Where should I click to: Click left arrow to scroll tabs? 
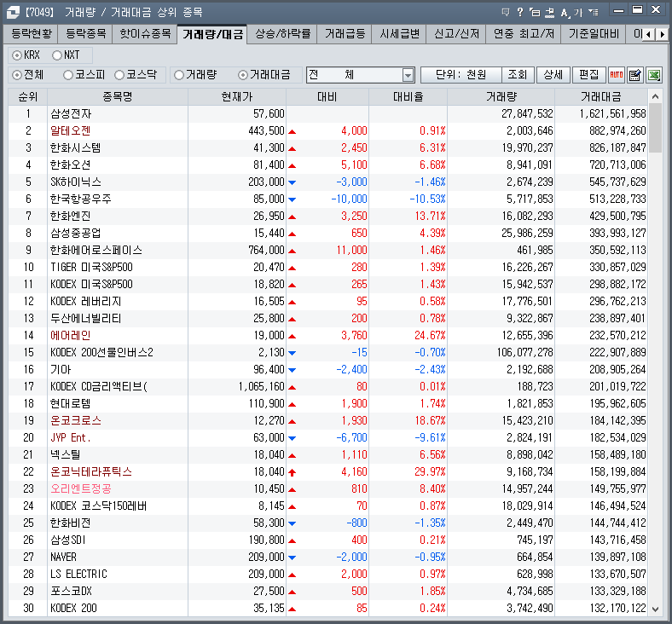tap(649, 34)
